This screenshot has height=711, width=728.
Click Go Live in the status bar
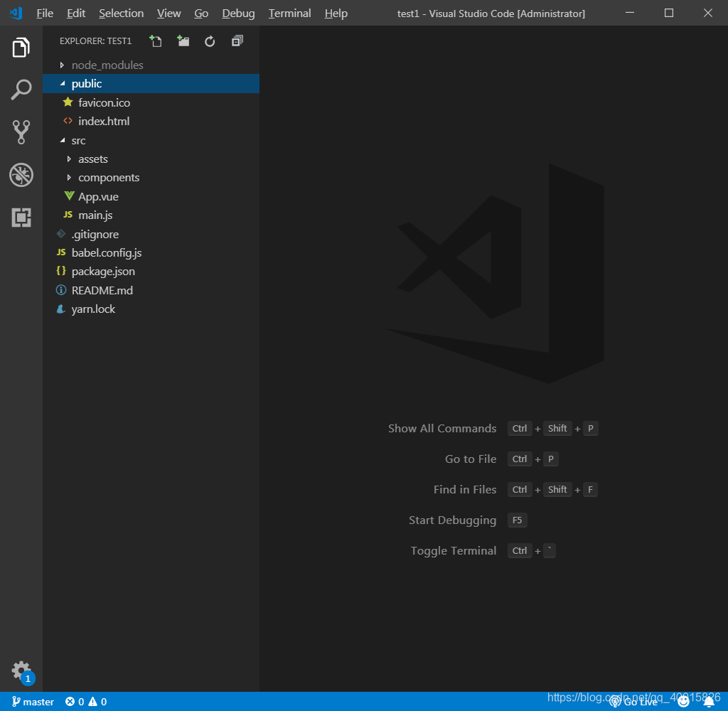(x=633, y=702)
